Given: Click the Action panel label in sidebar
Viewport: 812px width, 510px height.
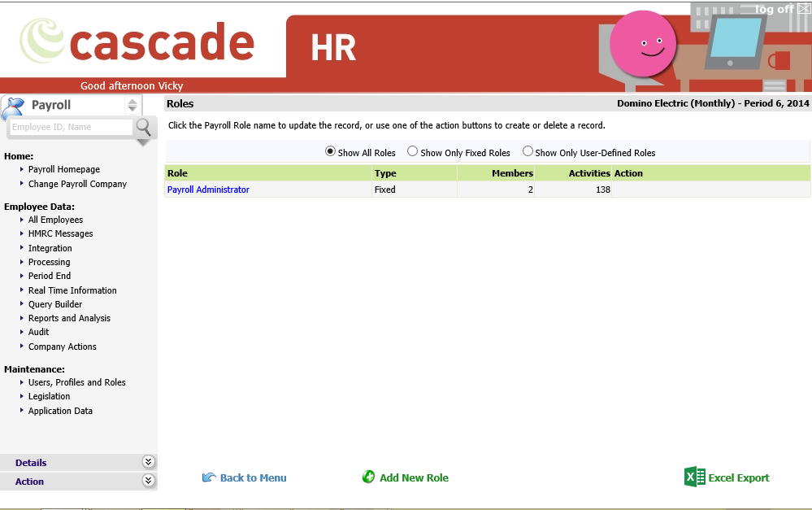Looking at the screenshot, I should point(29,482).
